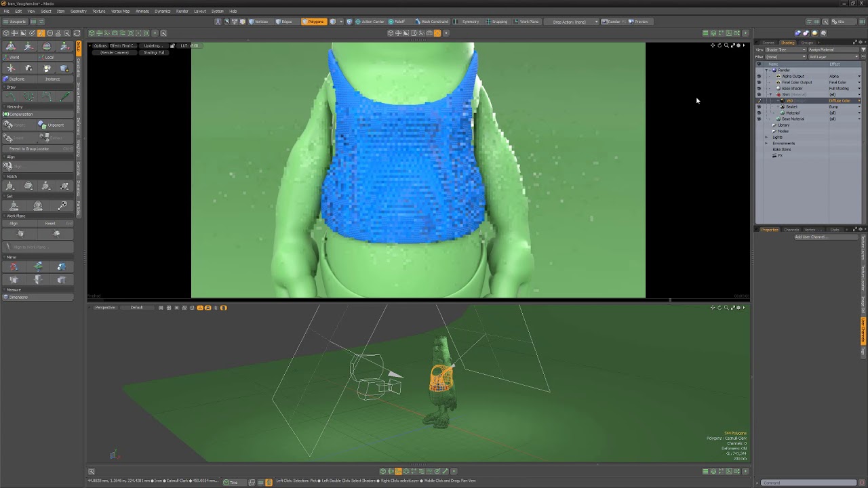
Task: Open the Default shading style menu
Action: point(136,308)
